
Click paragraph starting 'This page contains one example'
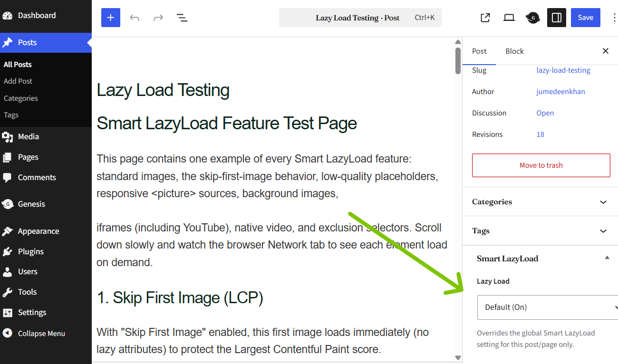pyautogui.click(x=268, y=176)
